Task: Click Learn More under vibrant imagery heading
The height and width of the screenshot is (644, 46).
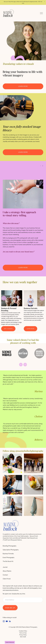Action: click(23, 86)
